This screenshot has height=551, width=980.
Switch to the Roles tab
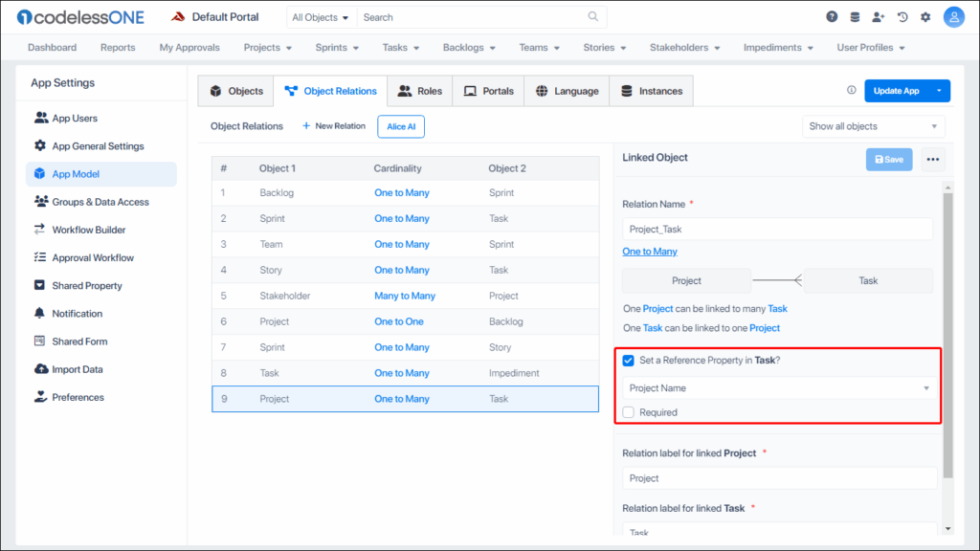[x=419, y=91]
